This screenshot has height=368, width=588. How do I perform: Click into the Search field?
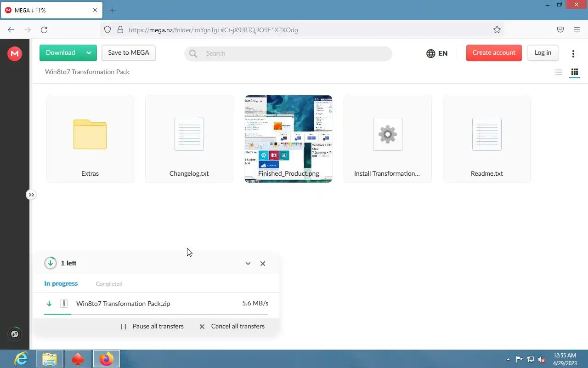click(288, 53)
